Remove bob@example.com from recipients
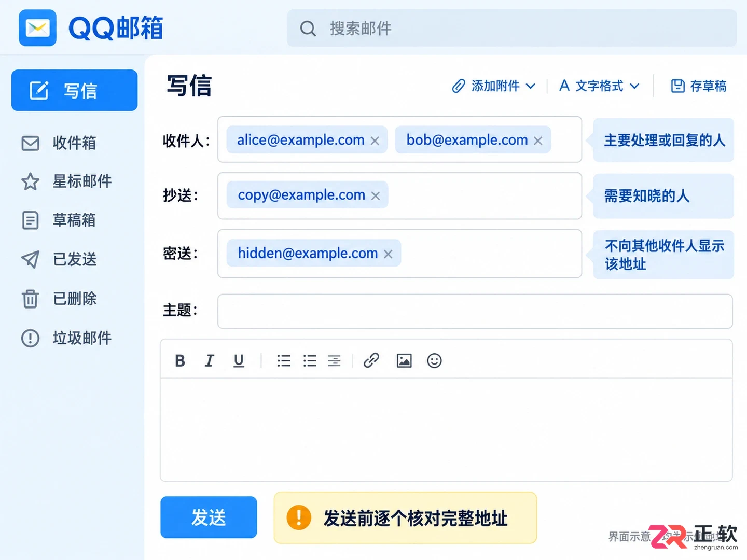 click(x=538, y=141)
